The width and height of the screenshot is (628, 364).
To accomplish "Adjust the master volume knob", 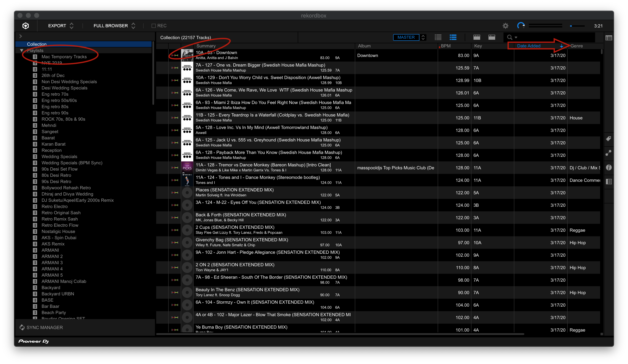I will tap(521, 26).
